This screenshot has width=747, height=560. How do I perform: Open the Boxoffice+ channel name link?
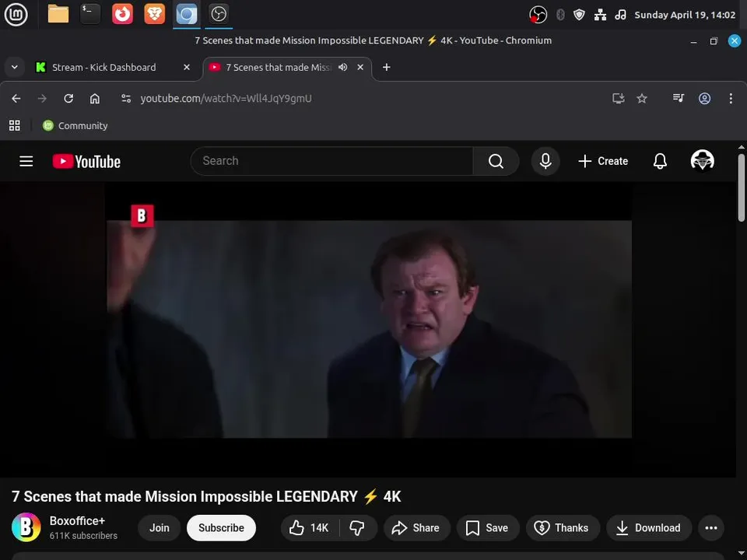77,520
